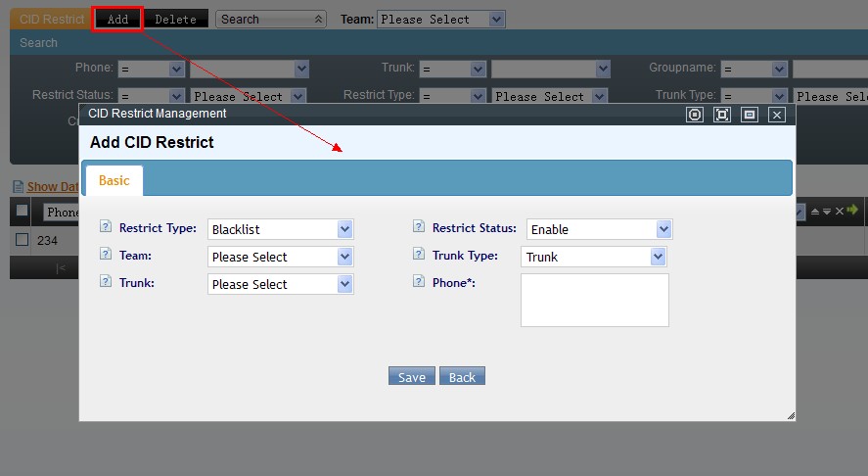Open the Restrict Status dropdown showing Enable
This screenshot has height=476, width=868.
click(x=599, y=229)
